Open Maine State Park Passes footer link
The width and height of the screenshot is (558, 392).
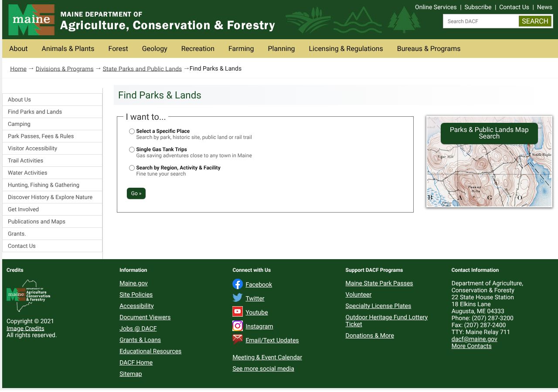click(379, 283)
